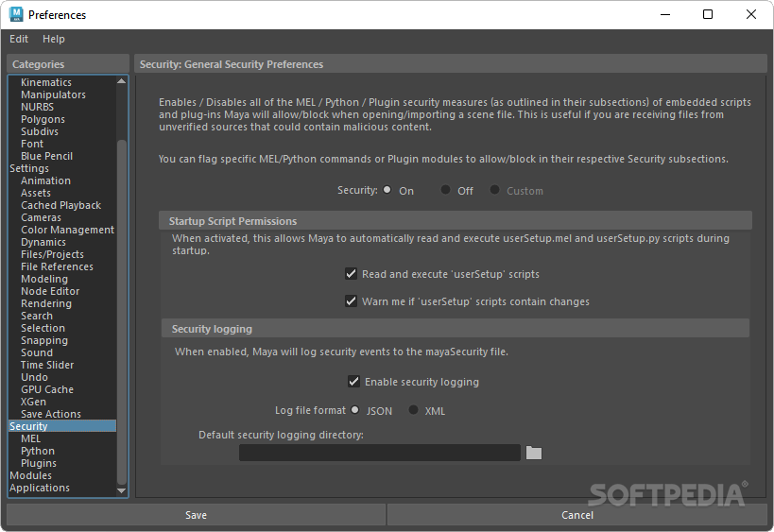Select the Applications category
Image resolution: width=774 pixels, height=532 pixels.
(x=40, y=488)
